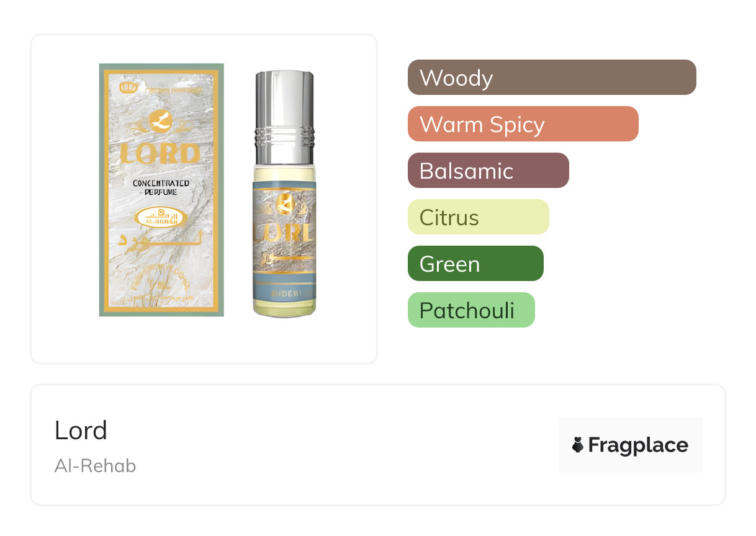Select the Patchouli accord bar
Viewport: 756px width, 536px height.
[471, 310]
